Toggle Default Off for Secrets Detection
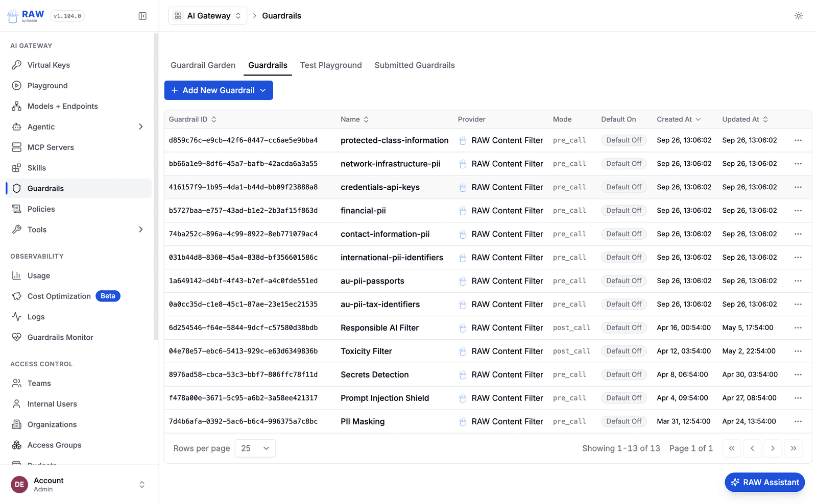817x504 pixels. click(623, 374)
